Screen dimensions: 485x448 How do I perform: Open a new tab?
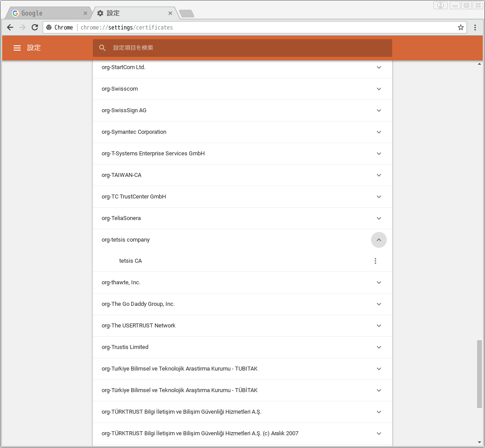click(x=187, y=14)
